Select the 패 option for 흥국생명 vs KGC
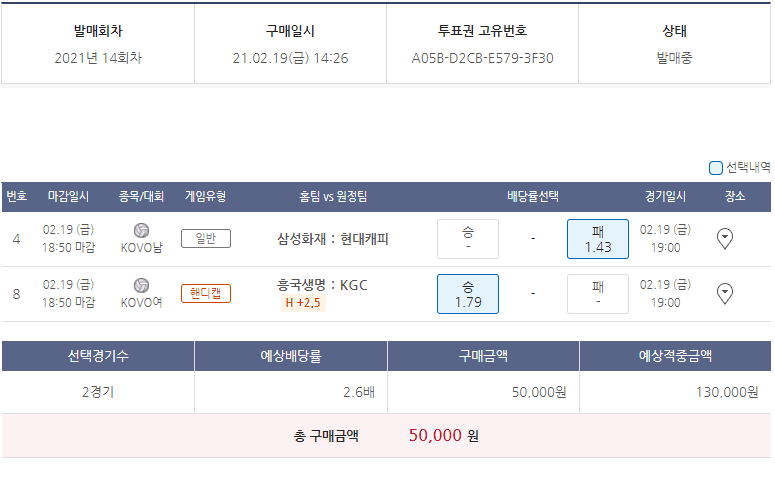 click(598, 294)
